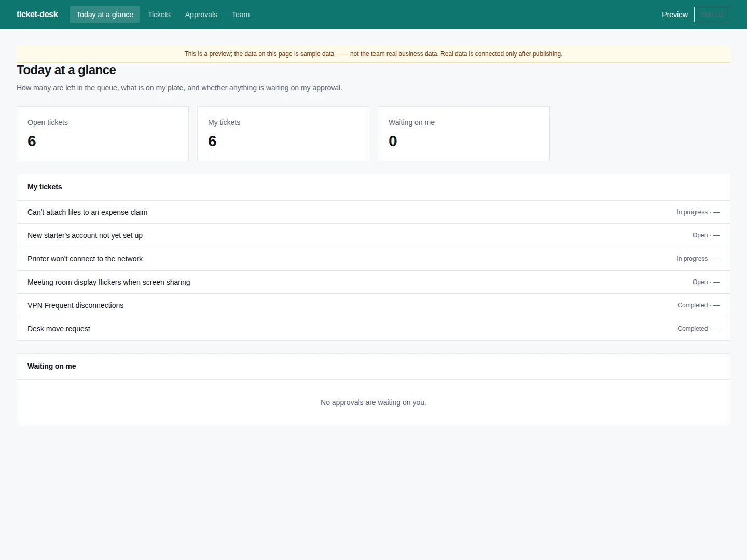The height and width of the screenshot is (560, 747).
Task: Click the "My tickets" list section heading
Action: [45, 187]
